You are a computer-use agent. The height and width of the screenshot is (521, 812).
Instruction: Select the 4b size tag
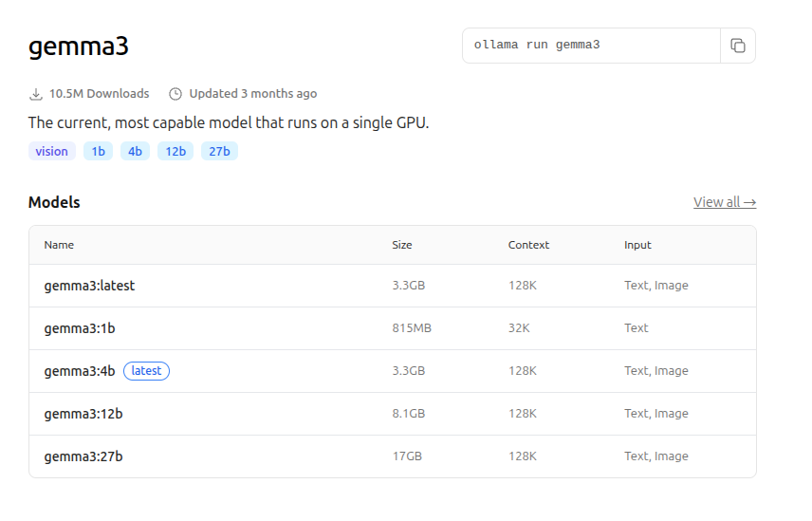[x=135, y=151]
